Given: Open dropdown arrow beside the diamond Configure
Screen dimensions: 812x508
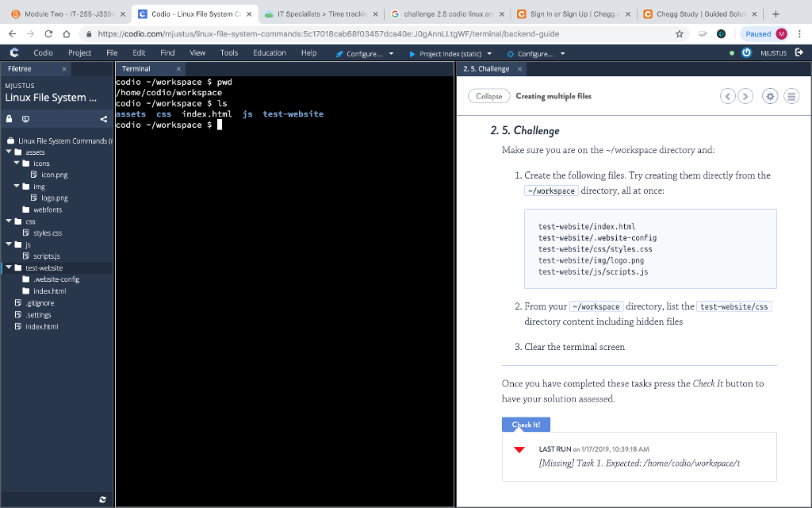Looking at the screenshot, I should tap(562, 53).
